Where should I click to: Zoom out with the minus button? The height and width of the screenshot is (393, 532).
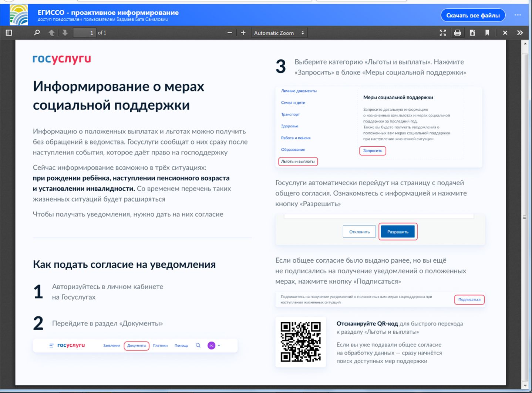[230, 33]
